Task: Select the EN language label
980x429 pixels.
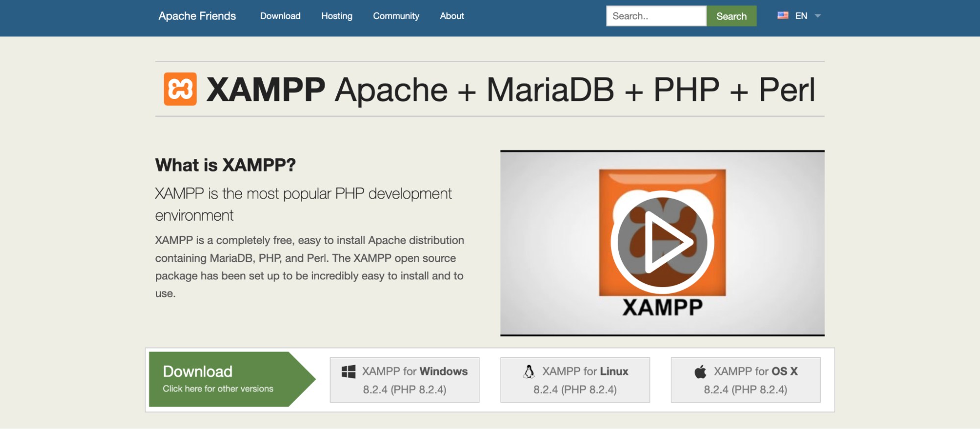Action: tap(801, 16)
